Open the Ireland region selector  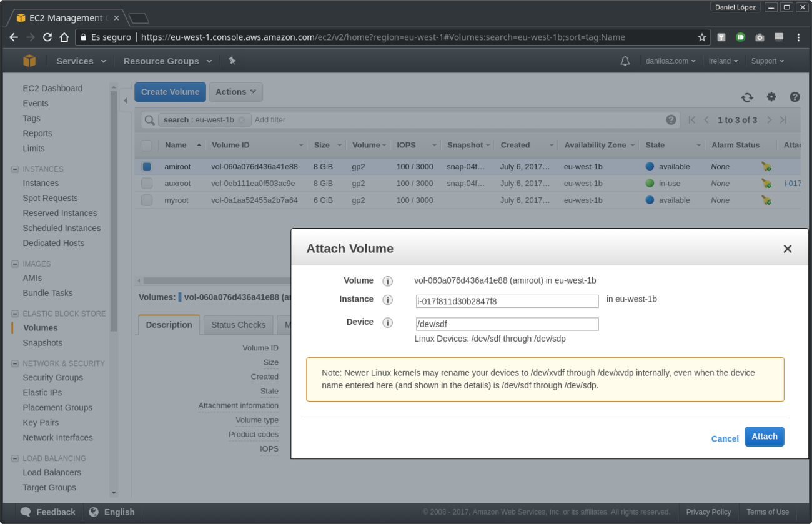point(723,61)
